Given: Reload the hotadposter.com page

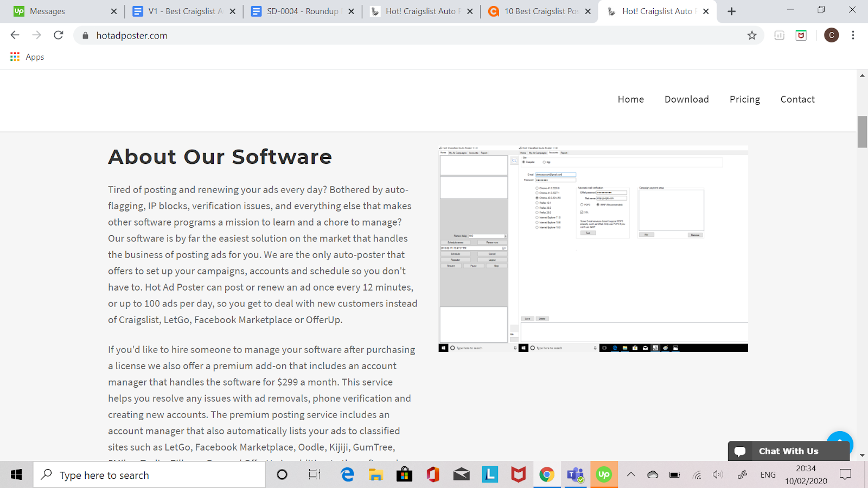Looking at the screenshot, I should [x=59, y=35].
